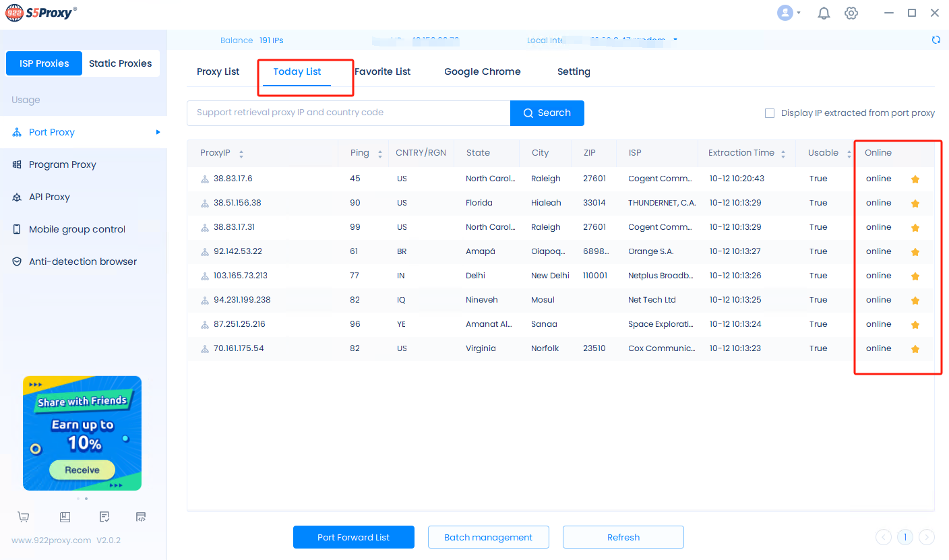Click Receive on the Share with Friends banner
The width and height of the screenshot is (949, 560).
(82, 470)
